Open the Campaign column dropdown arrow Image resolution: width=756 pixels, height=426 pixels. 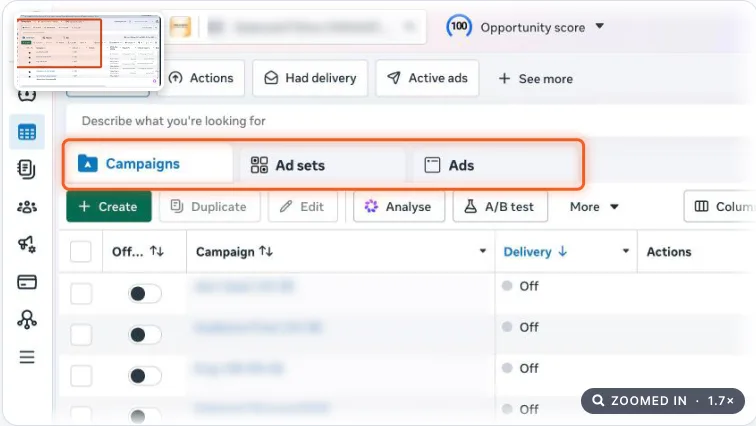point(482,251)
